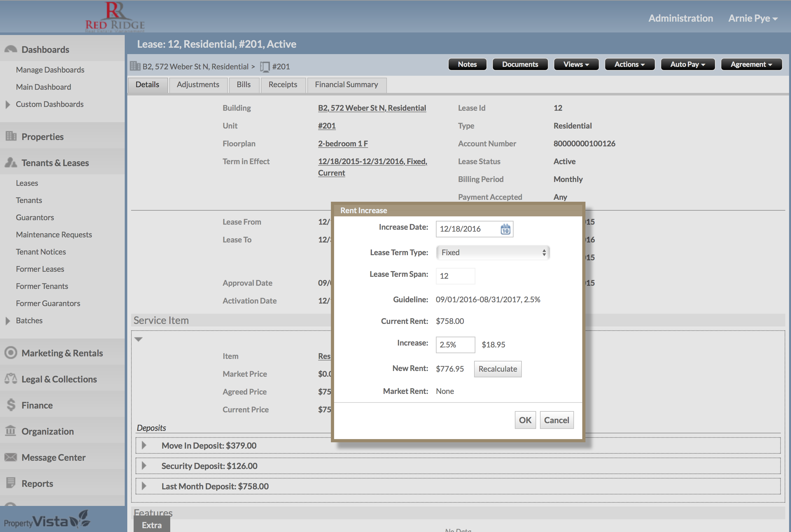Click the Marketing & Rentals target icon
Viewport: 791px width, 532px height.
tap(11, 353)
